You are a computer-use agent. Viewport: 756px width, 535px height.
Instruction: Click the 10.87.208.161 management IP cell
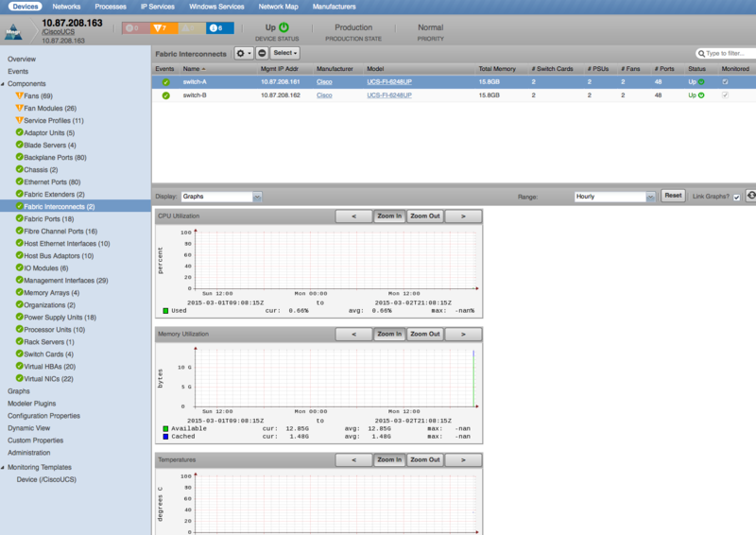280,82
